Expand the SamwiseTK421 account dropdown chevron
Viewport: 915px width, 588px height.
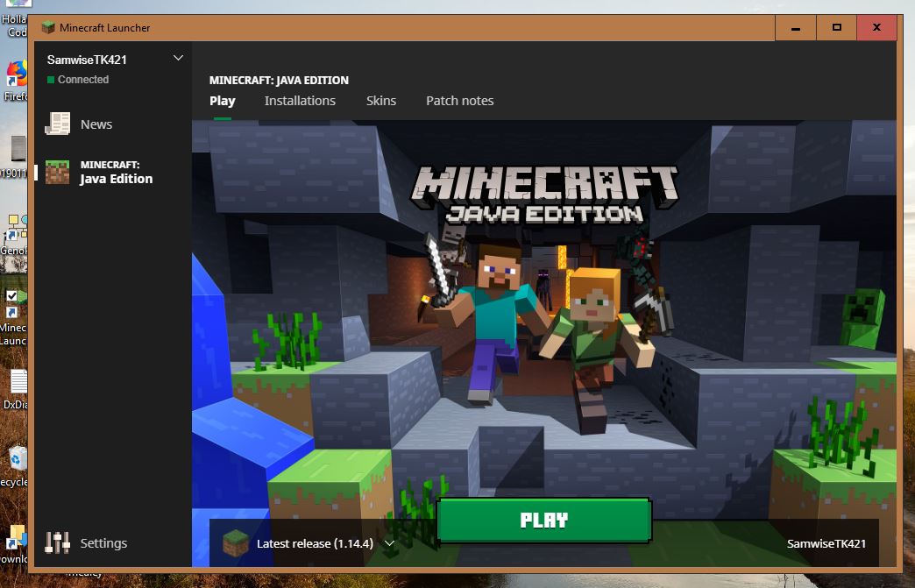pyautogui.click(x=179, y=59)
